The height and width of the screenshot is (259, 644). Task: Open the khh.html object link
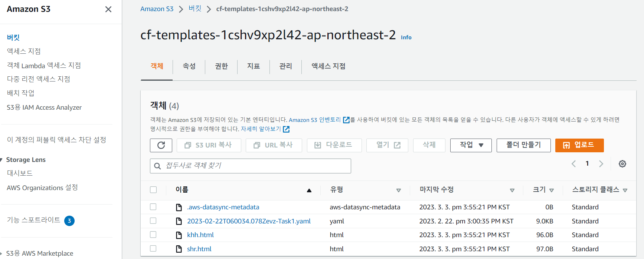[200, 235]
